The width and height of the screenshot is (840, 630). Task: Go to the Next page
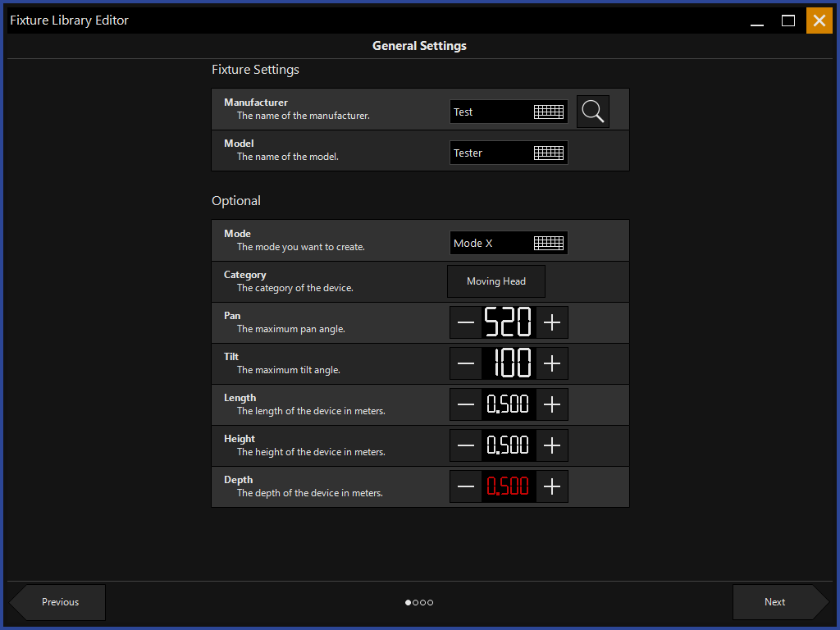tap(776, 602)
